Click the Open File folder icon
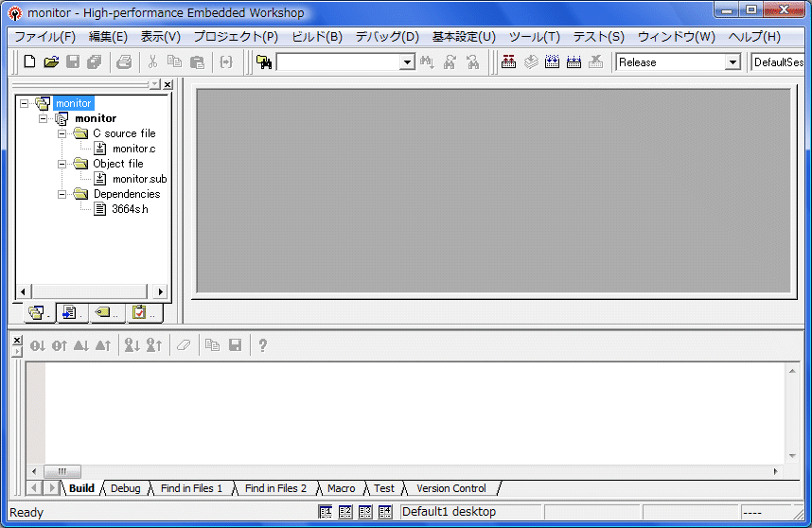812x528 pixels. [x=51, y=62]
